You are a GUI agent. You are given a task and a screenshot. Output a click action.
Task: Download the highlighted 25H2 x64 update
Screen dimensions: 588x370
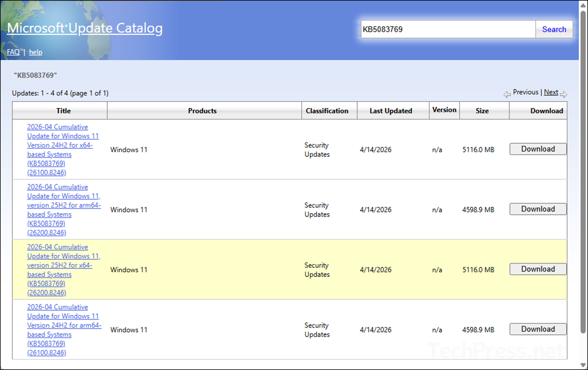click(537, 268)
